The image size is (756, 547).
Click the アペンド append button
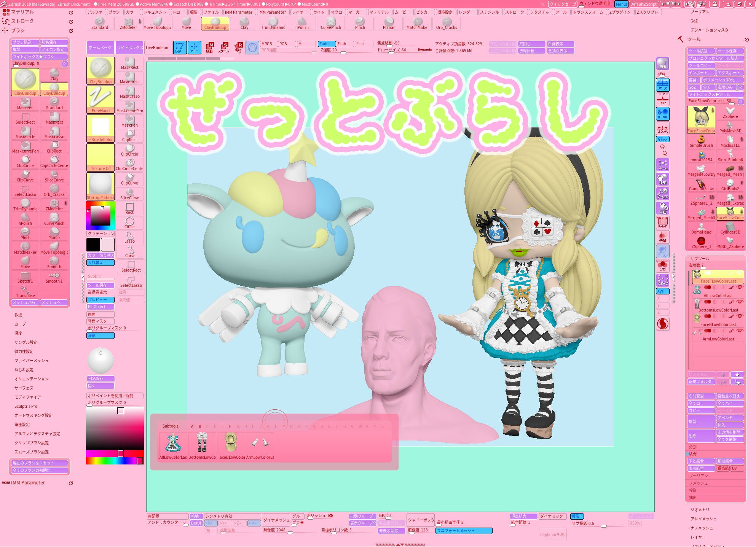[730, 418]
